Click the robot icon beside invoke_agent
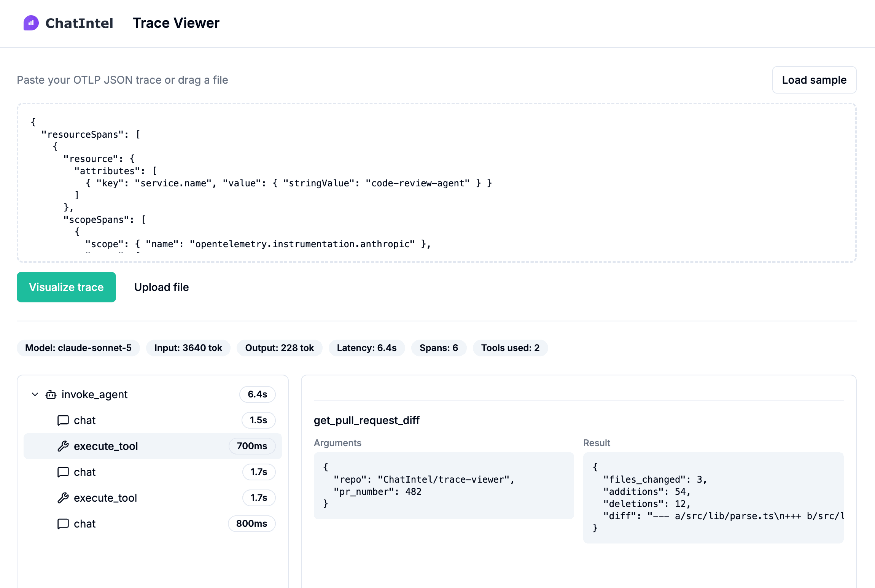Screen dimensions: 875x588 [x=51, y=394]
